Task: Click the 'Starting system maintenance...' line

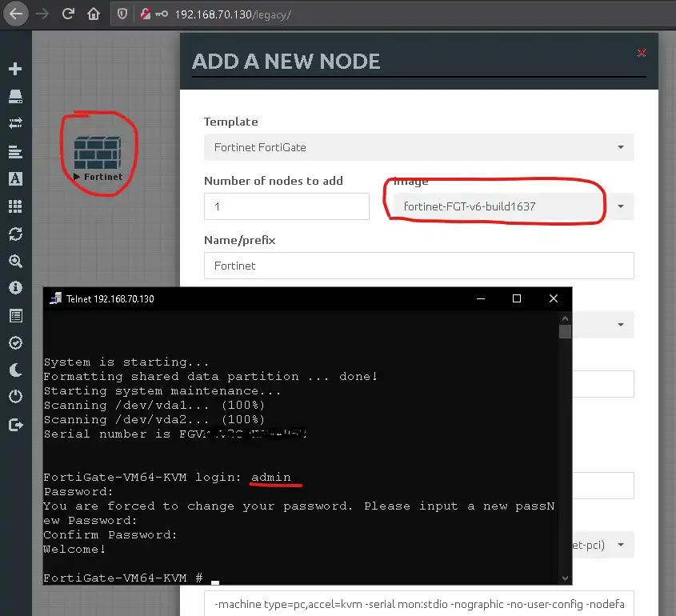Action: pos(162,391)
